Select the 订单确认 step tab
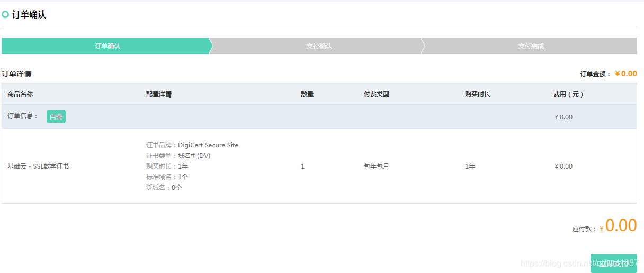The height and width of the screenshot is (273, 644). point(107,46)
